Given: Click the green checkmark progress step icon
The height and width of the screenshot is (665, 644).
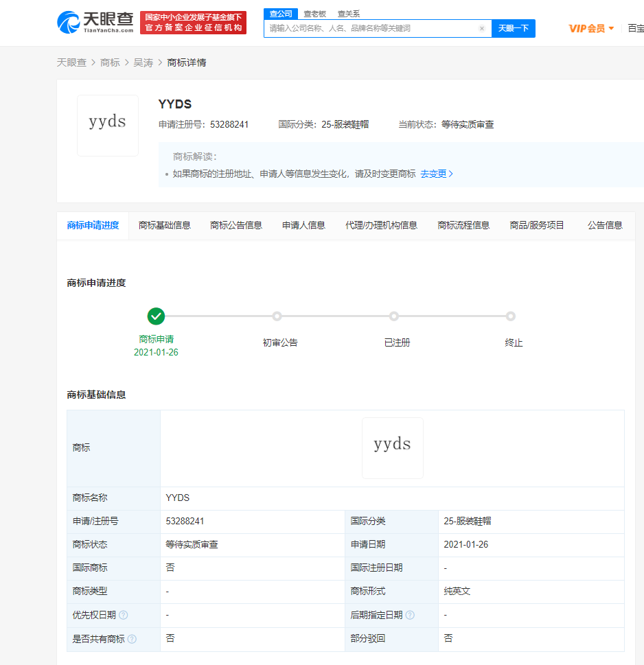Looking at the screenshot, I should 157,316.
